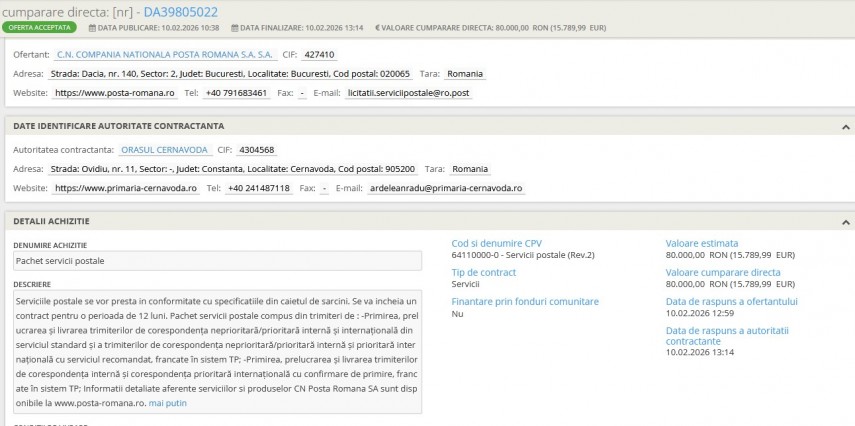Collapse the Date Identificare Autoritate Contractanta section

pos(846,126)
